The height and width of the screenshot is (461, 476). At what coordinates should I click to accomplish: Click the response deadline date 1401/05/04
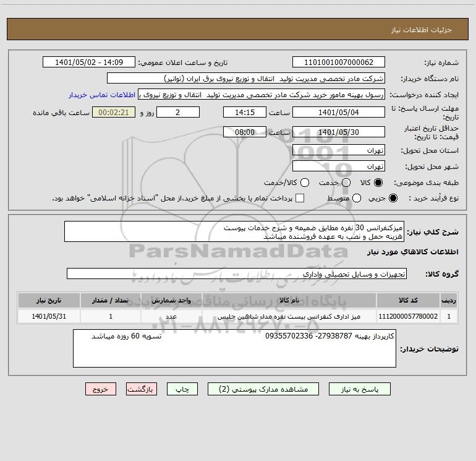339,112
